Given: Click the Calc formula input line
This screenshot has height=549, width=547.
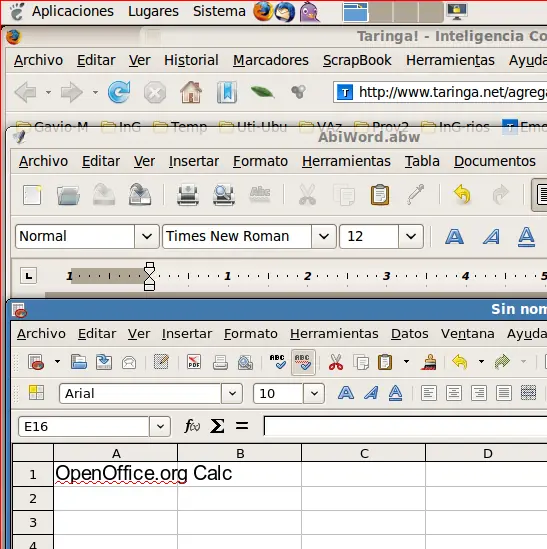Looking at the screenshot, I should (405, 426).
